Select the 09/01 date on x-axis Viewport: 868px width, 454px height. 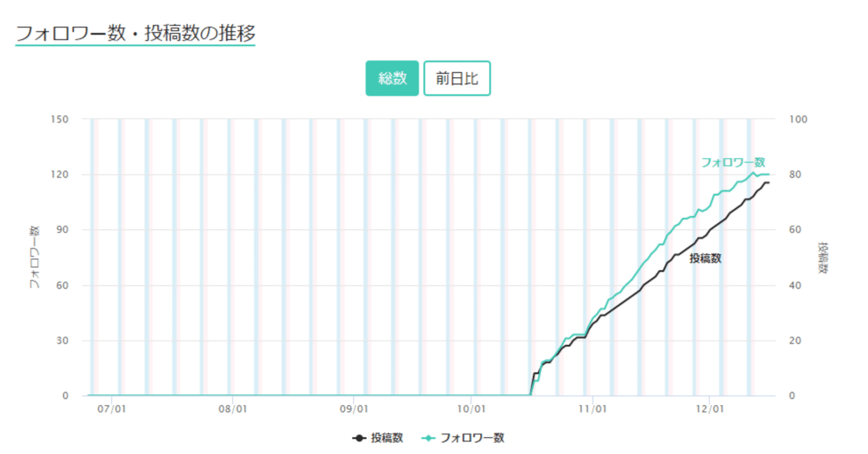point(353,409)
